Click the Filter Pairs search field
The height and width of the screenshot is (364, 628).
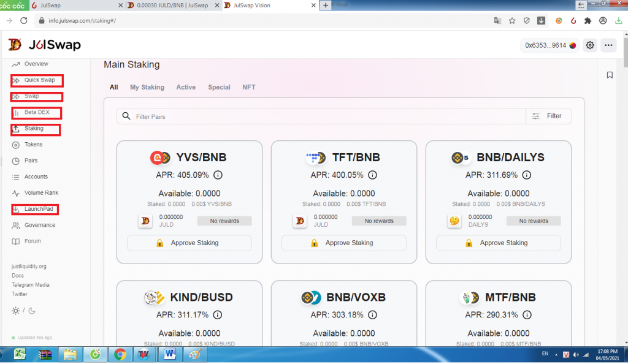click(x=325, y=116)
